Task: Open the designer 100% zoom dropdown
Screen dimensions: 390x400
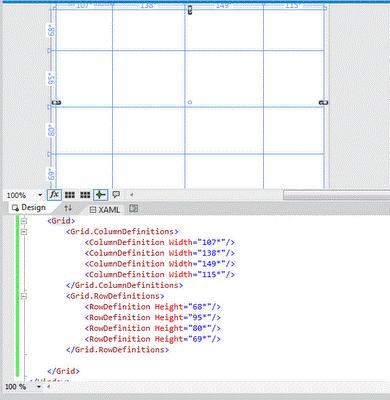Action: point(40,195)
